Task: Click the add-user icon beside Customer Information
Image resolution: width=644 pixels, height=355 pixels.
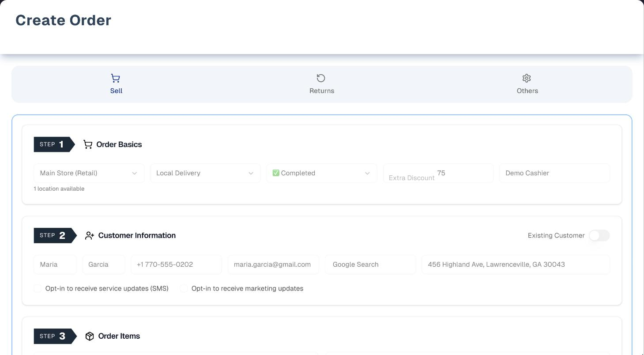Action: coord(90,236)
